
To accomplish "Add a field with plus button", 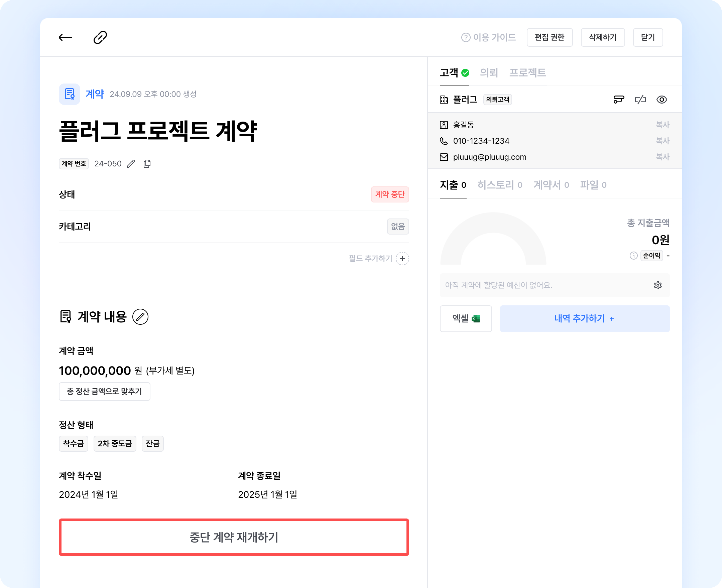I will tap(402, 259).
